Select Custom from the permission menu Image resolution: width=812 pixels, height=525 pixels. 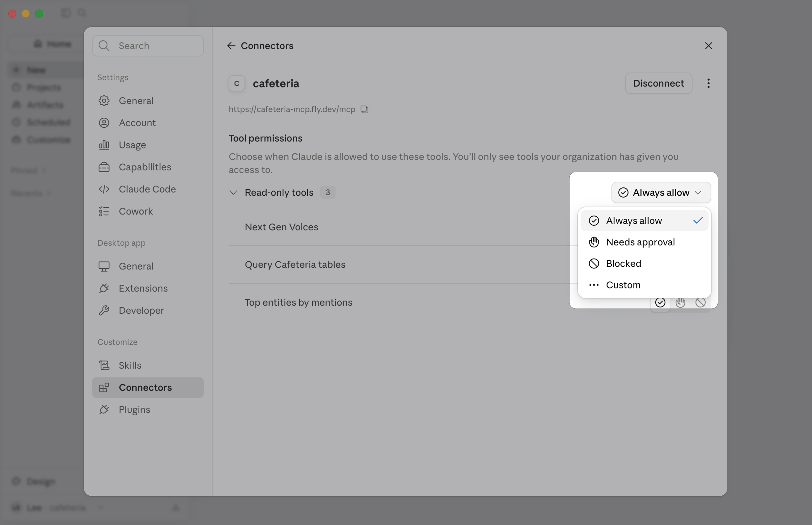pos(644,285)
